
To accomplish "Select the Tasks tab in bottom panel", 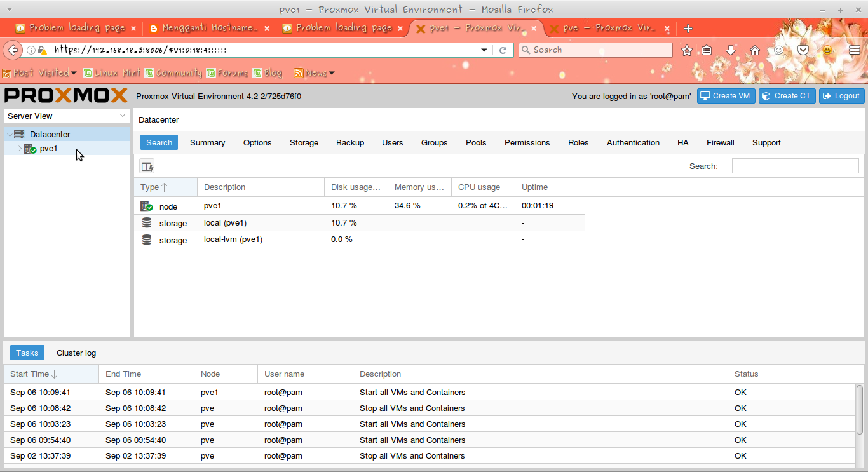I will coord(27,353).
